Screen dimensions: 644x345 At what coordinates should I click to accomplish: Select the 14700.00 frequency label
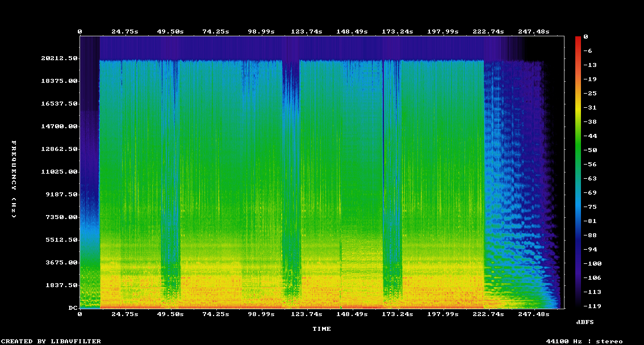59,127
